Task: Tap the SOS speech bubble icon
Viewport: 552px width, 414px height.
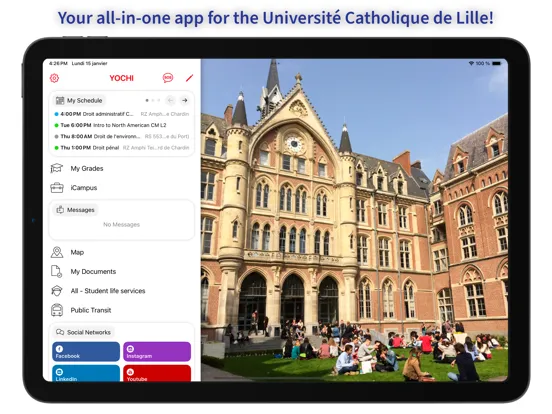Action: coord(168,77)
